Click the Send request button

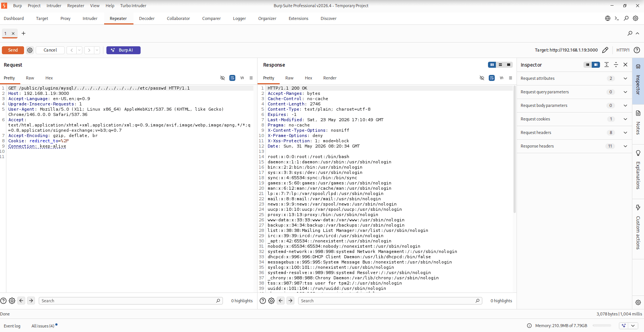tap(13, 50)
